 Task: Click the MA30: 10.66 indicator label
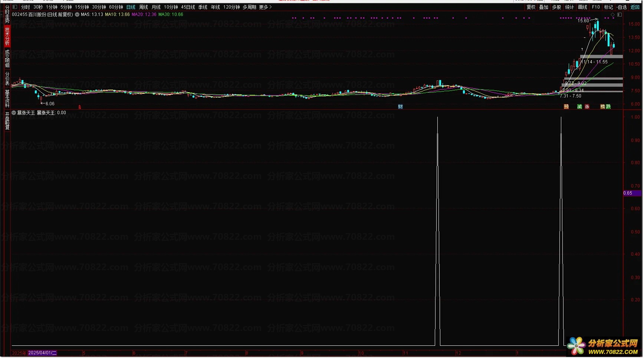pos(171,15)
